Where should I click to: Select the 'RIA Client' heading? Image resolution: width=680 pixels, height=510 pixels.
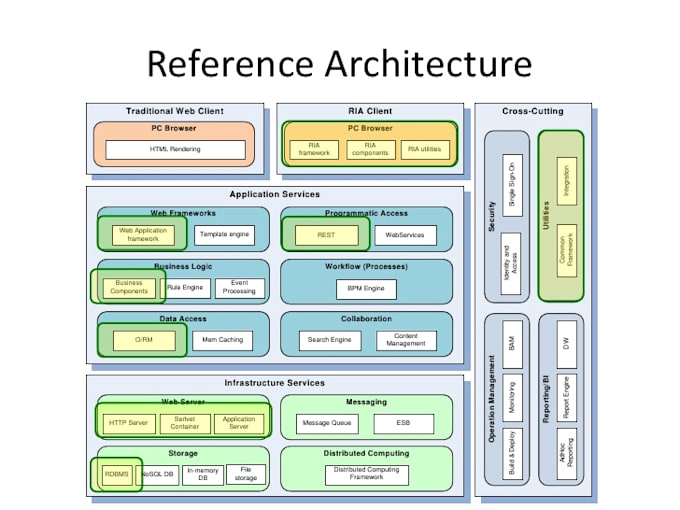pyautogui.click(x=370, y=111)
